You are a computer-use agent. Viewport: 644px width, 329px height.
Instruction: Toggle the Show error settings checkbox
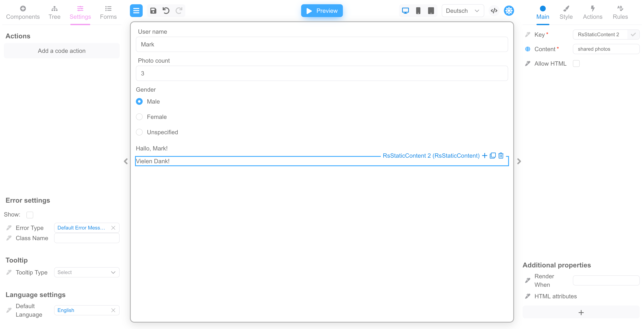(30, 214)
